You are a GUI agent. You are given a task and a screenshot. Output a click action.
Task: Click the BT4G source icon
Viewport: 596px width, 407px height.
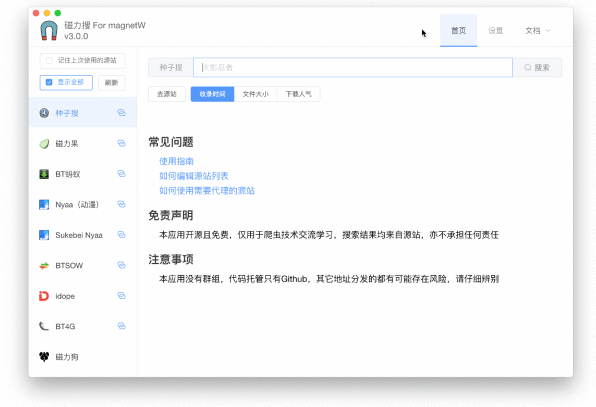pyautogui.click(x=44, y=326)
